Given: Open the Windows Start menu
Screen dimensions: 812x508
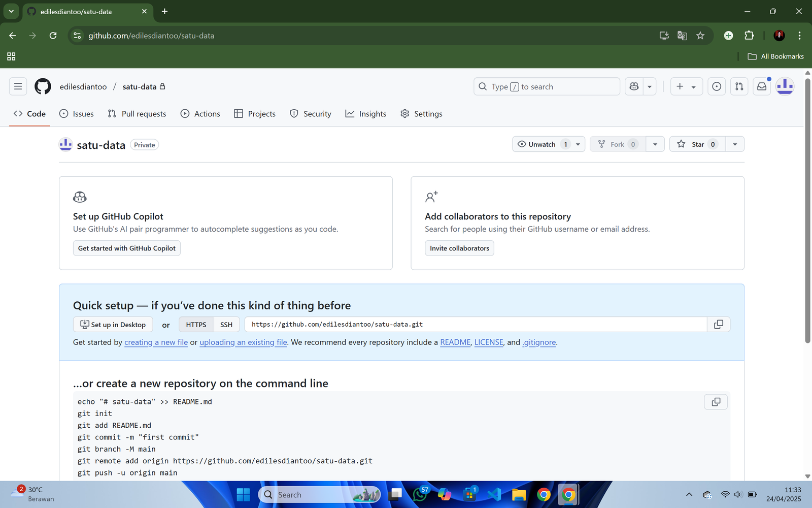Looking at the screenshot, I should click(x=244, y=495).
